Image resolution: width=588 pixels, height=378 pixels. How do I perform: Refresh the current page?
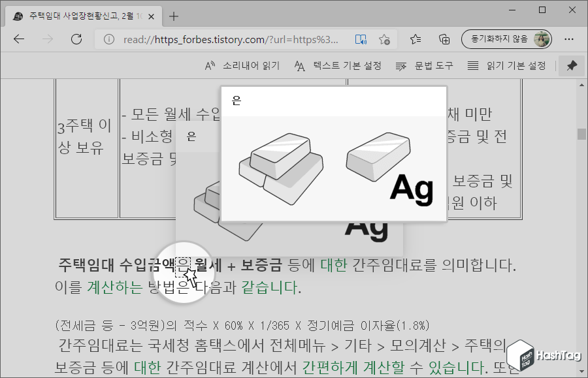click(76, 39)
